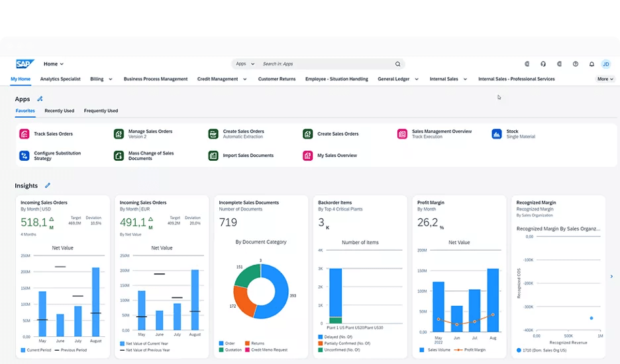Open the JD user profile avatar
This screenshot has height=364, width=620.
[605, 64]
